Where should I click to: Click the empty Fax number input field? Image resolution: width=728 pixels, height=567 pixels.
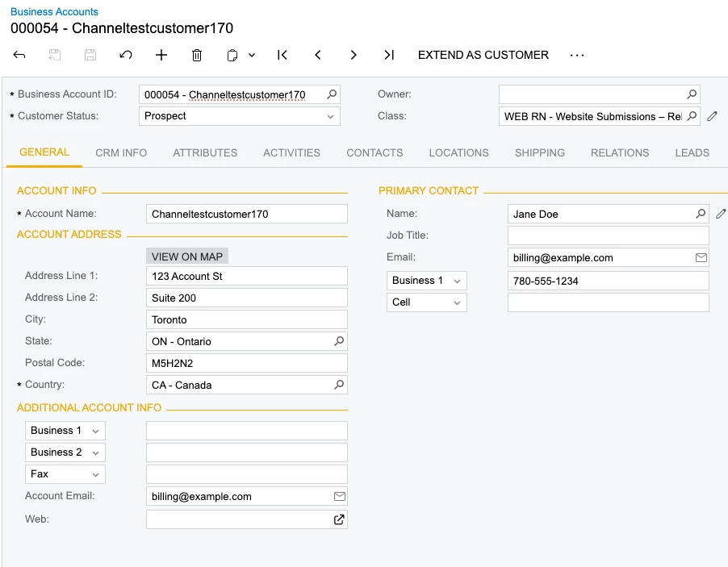[x=247, y=474]
